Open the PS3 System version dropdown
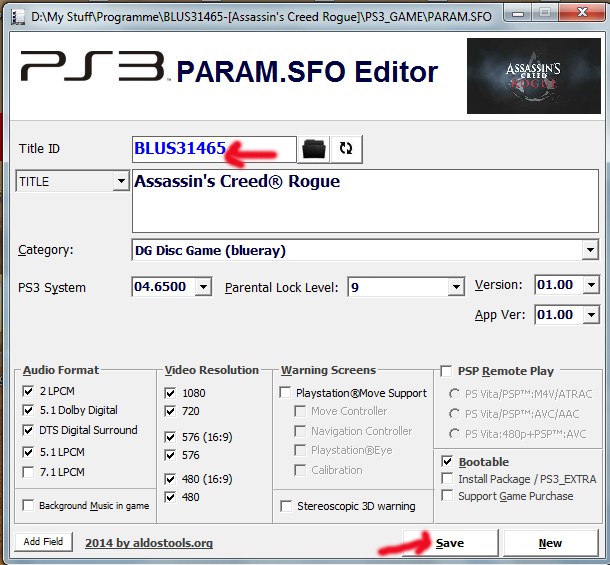This screenshot has height=565, width=610. (203, 287)
